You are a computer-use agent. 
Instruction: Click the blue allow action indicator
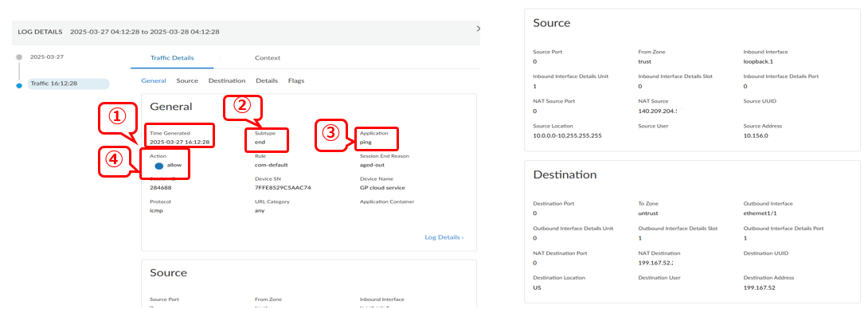pos(159,166)
